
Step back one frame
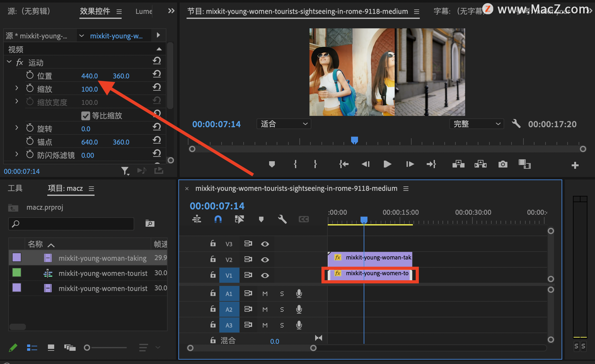click(x=366, y=164)
